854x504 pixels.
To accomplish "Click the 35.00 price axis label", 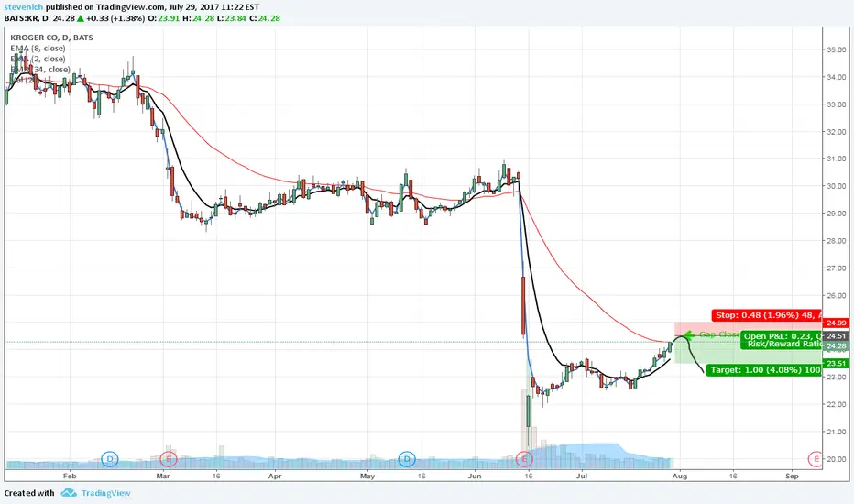I will [836, 49].
